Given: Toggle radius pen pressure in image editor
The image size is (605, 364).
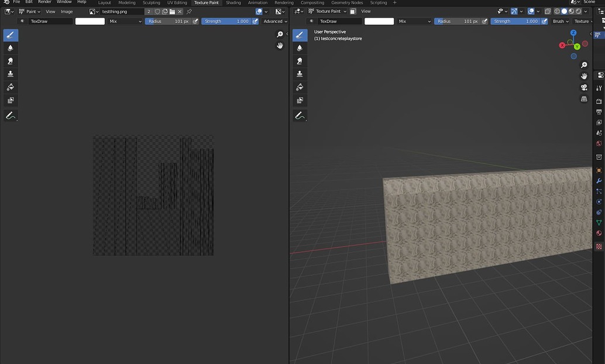Looking at the screenshot, I should click(195, 21).
